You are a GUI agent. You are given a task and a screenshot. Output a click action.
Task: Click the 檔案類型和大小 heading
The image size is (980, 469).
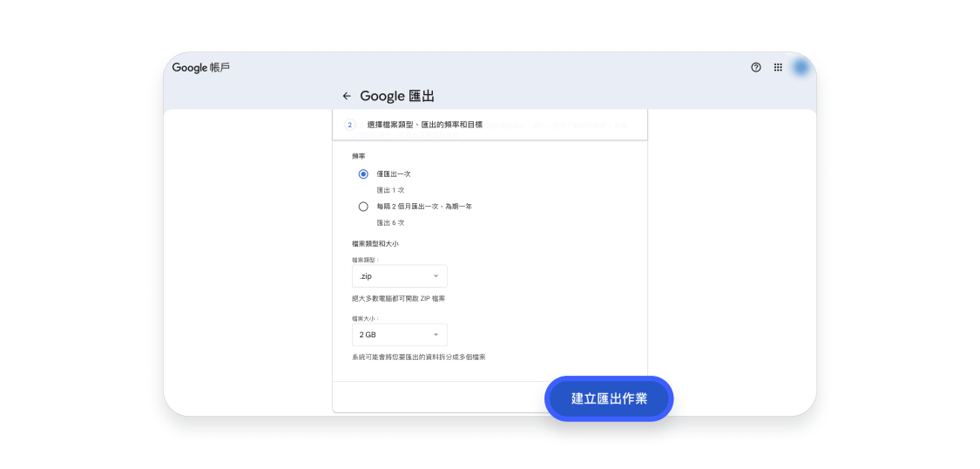point(375,243)
